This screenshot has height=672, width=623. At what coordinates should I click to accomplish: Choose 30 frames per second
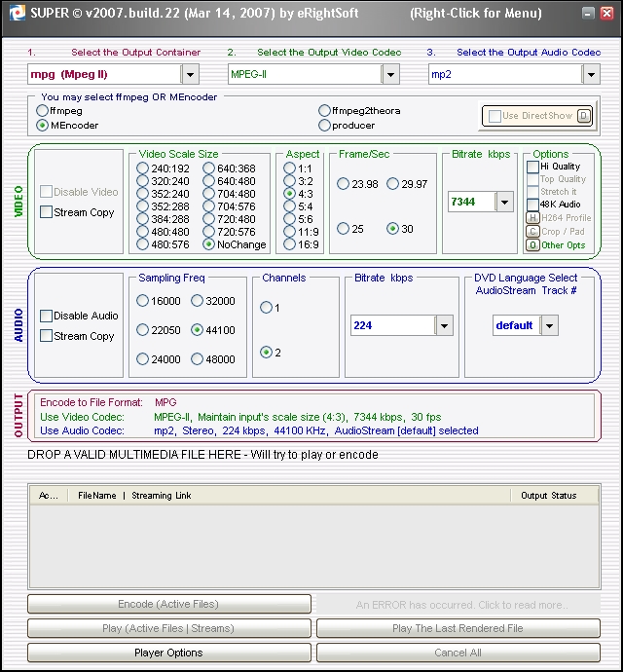392,229
